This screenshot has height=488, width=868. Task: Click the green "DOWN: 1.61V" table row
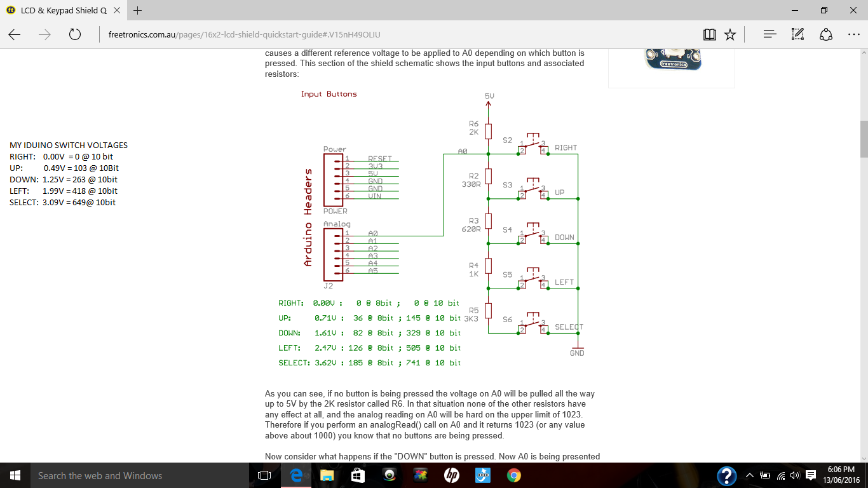tap(370, 333)
